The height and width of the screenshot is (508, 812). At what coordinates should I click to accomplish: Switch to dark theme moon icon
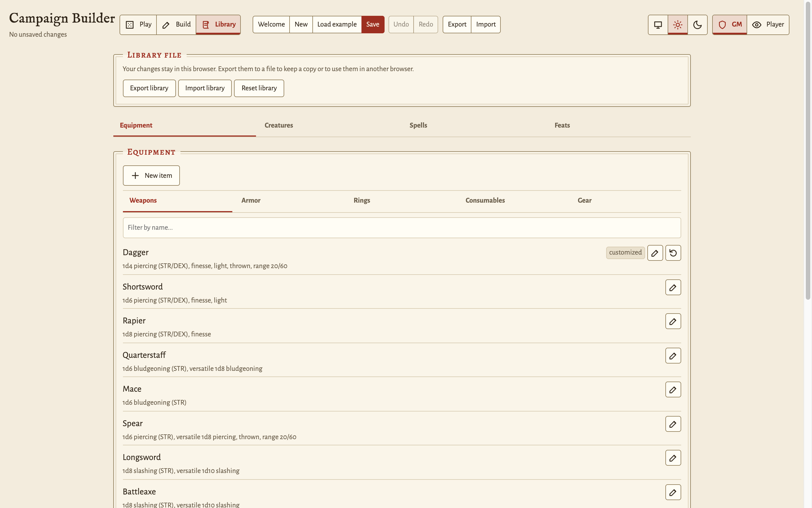click(697, 25)
